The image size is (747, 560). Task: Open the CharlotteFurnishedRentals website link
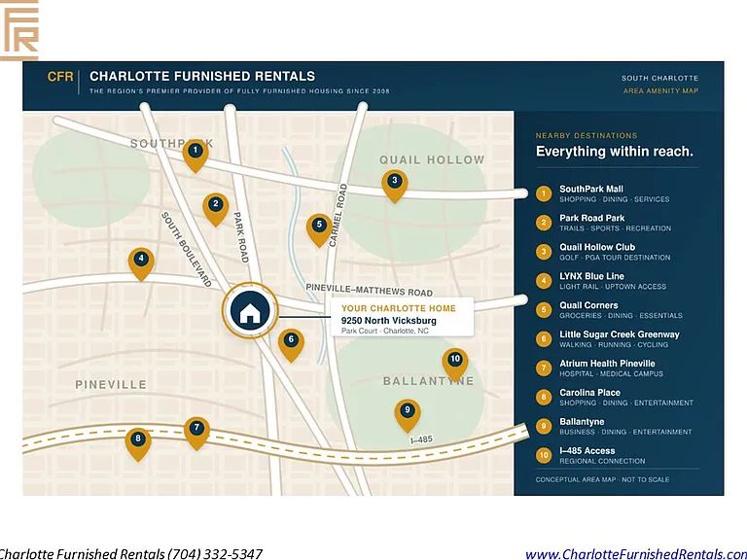tap(636, 554)
